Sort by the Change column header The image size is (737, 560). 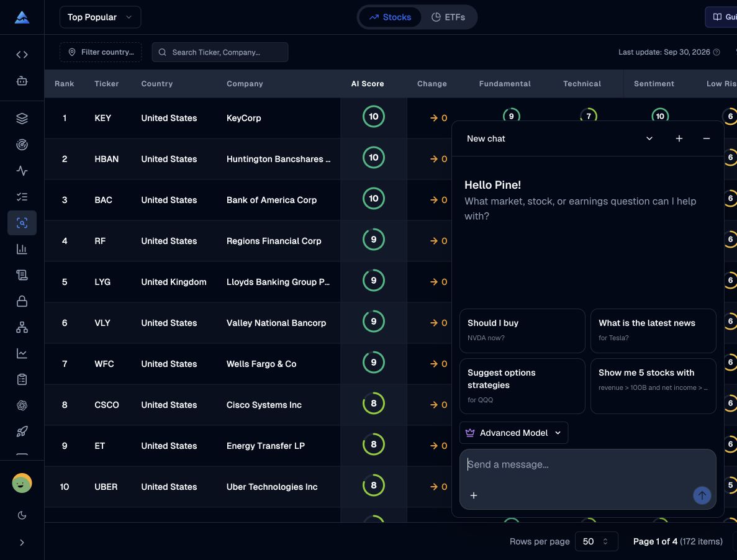click(x=432, y=84)
